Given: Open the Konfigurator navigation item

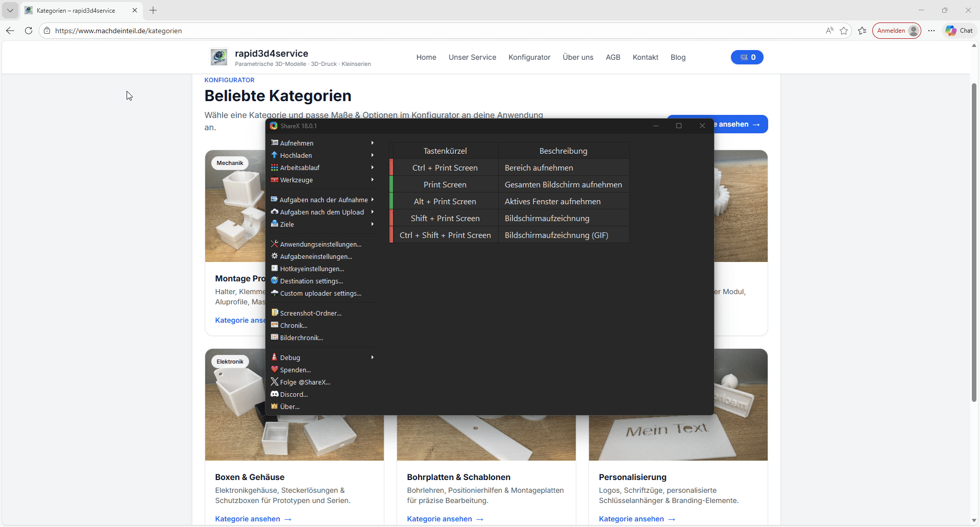Looking at the screenshot, I should 529,57.
